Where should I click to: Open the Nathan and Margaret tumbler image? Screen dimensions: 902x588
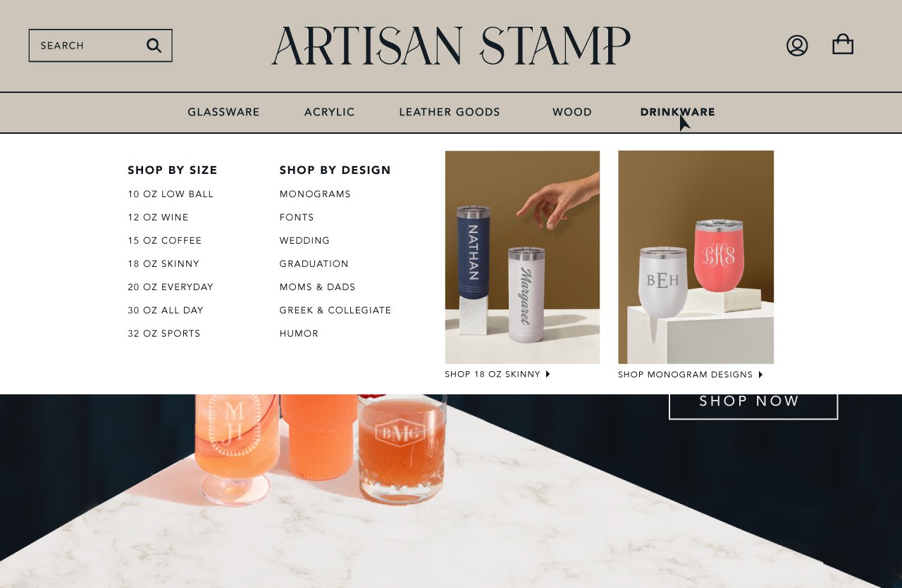(x=522, y=257)
